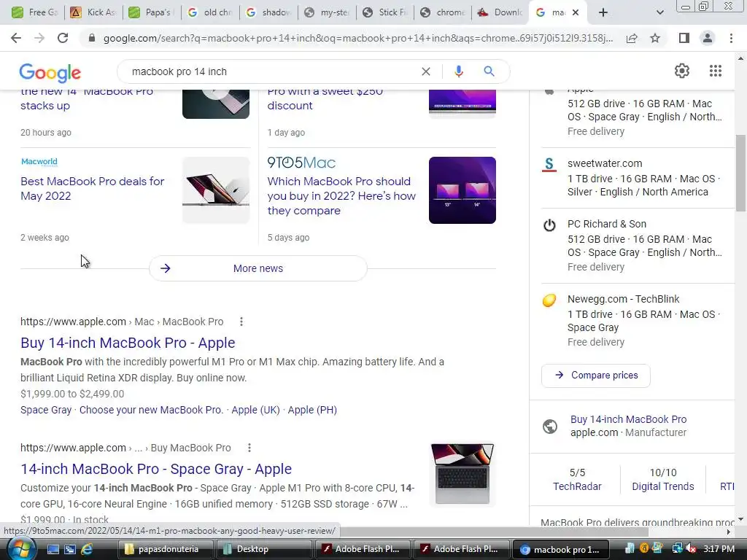Click Choose your new MacBook Pro sitelink
747x560 pixels.
click(x=151, y=410)
